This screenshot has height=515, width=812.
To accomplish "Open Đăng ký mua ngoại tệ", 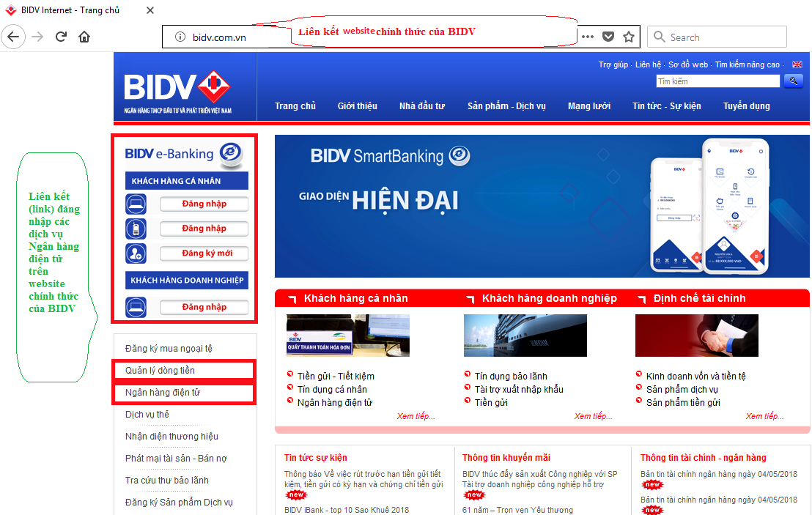I will click(x=169, y=348).
